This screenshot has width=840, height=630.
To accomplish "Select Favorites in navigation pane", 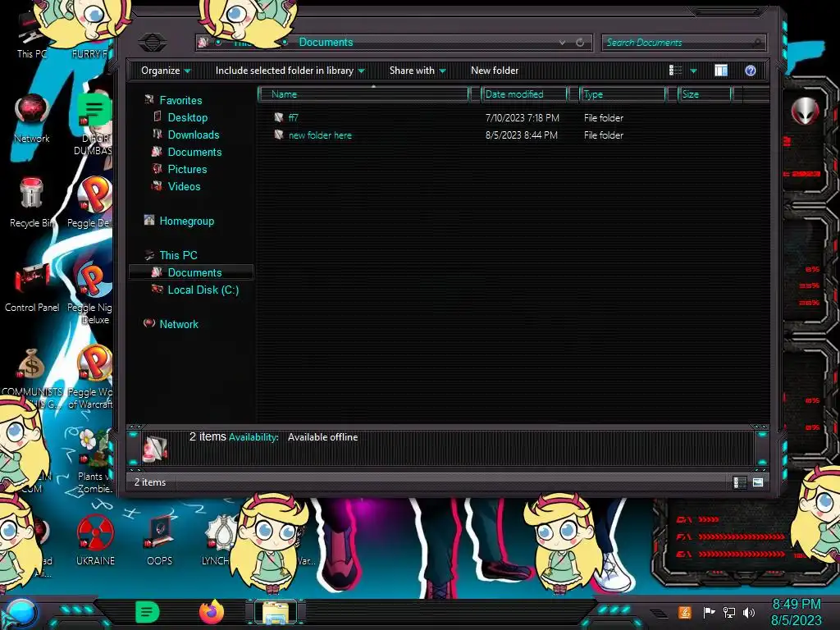I will [180, 100].
